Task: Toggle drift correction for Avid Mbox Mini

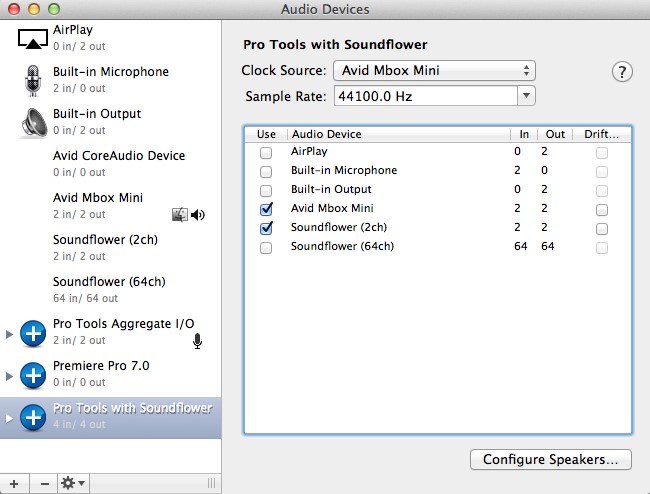Action: 601,210
